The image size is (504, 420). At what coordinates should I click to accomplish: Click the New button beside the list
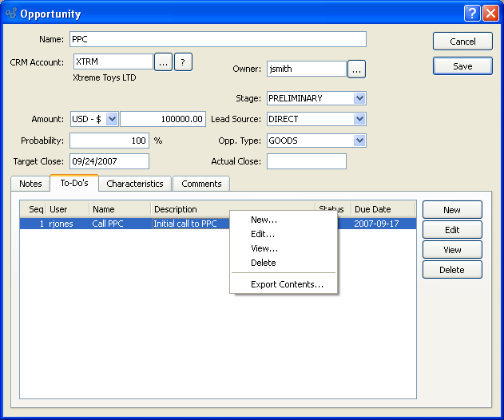pyautogui.click(x=452, y=210)
